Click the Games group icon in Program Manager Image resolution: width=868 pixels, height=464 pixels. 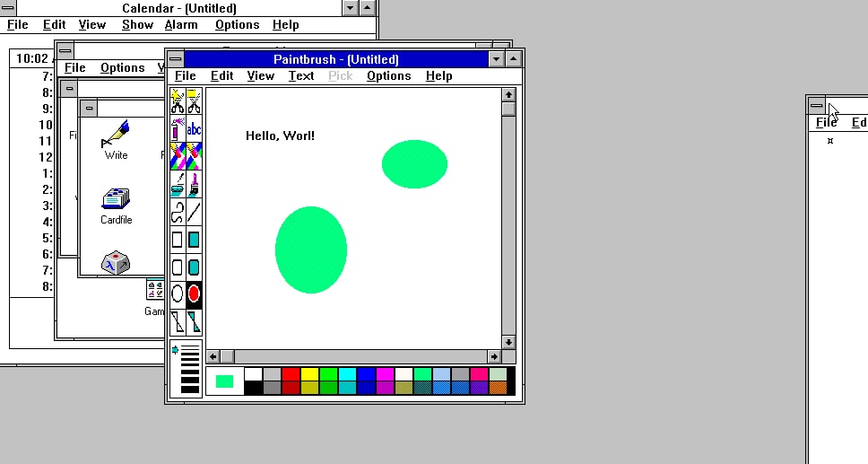pyautogui.click(x=154, y=298)
